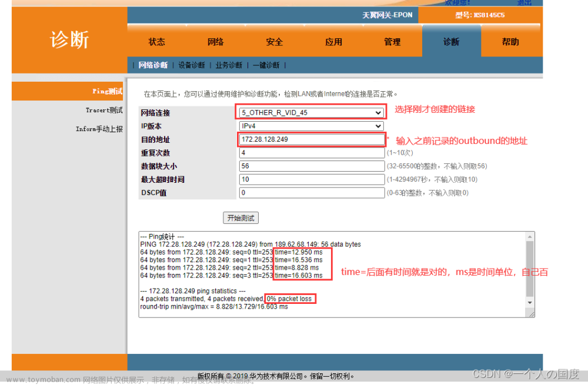
Task: Select the 诊断 tab
Action: point(451,42)
